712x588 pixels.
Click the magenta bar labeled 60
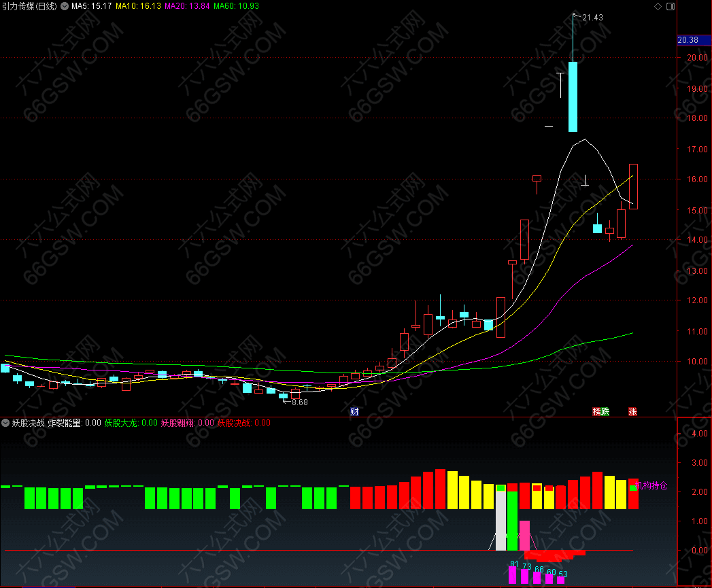pos(549,579)
